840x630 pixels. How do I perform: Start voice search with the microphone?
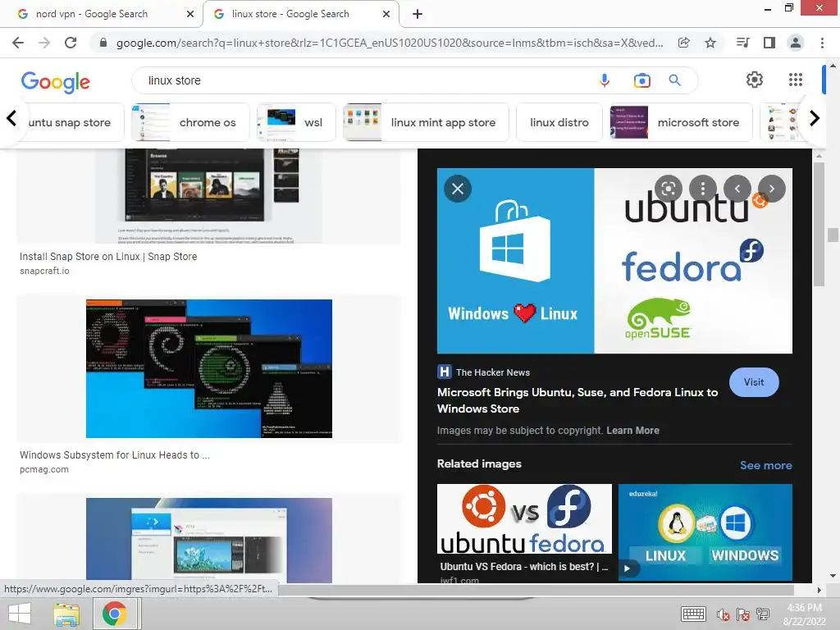click(x=605, y=80)
